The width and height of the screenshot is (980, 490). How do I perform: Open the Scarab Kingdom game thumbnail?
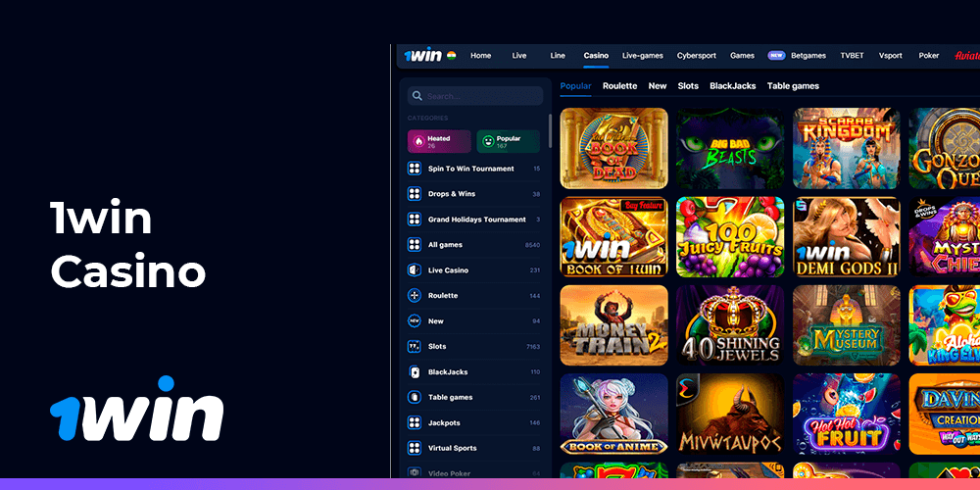[x=847, y=148]
